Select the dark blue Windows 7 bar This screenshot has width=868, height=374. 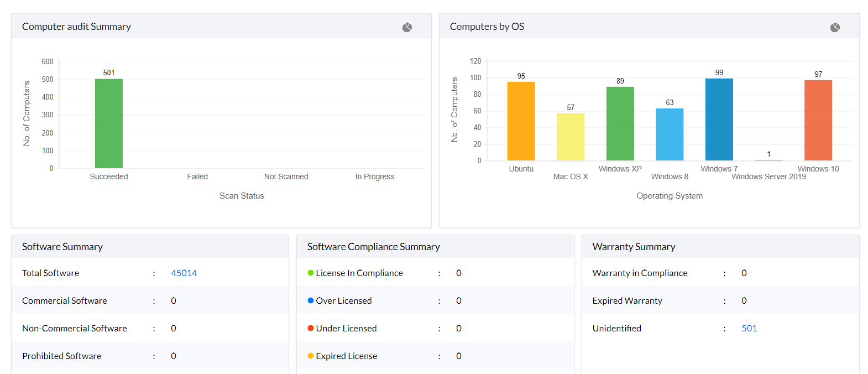[x=719, y=120]
